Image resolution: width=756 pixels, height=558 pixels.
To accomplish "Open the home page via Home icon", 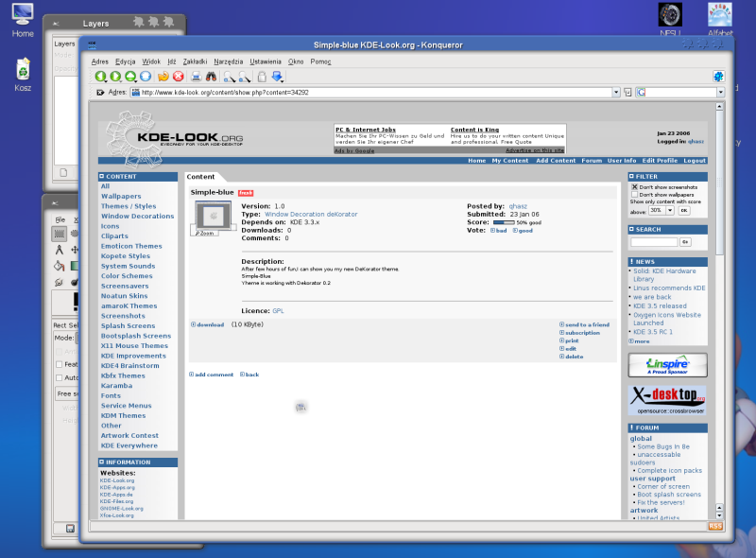I will 146,77.
